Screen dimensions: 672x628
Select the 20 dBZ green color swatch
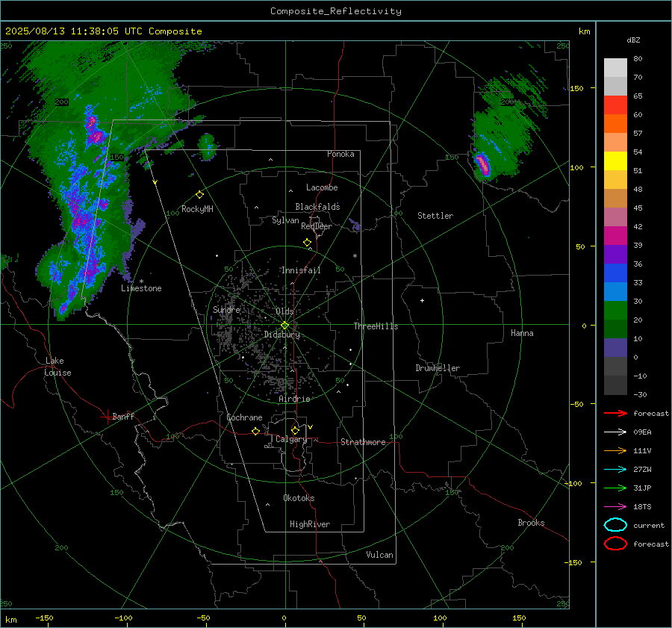point(615,311)
